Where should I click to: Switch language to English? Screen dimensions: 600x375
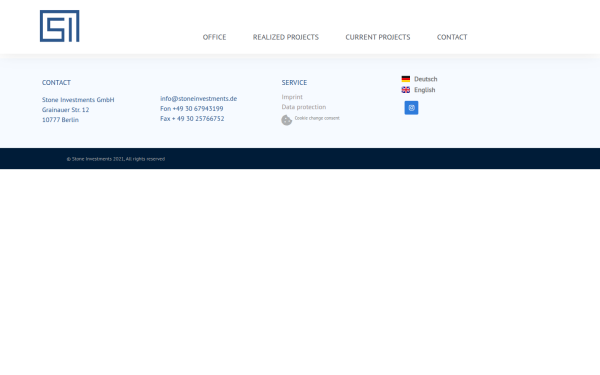pos(424,90)
